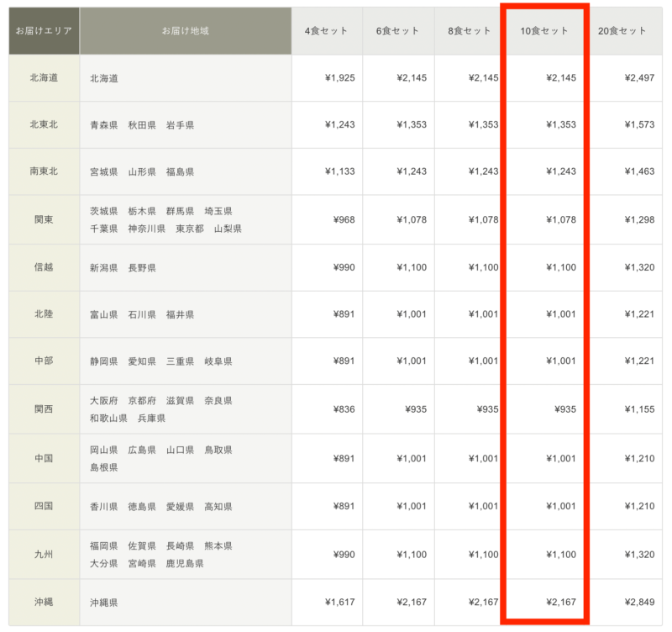Select the 8食セット column header
Viewport: 672px width, 632px height.
[x=470, y=31]
